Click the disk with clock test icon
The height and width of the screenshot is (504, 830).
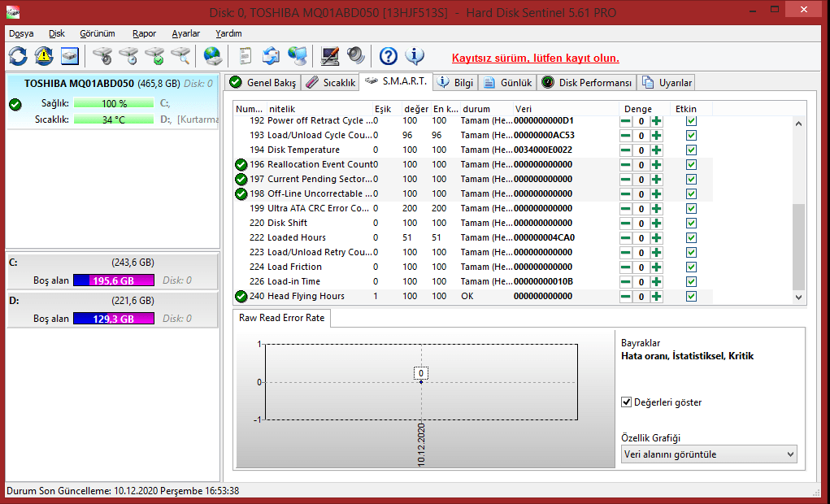click(128, 55)
